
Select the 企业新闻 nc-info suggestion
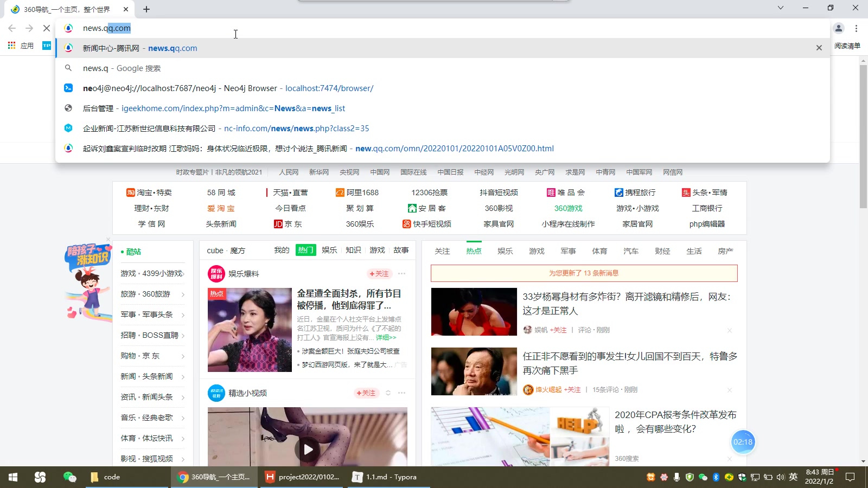pyautogui.click(x=443, y=128)
